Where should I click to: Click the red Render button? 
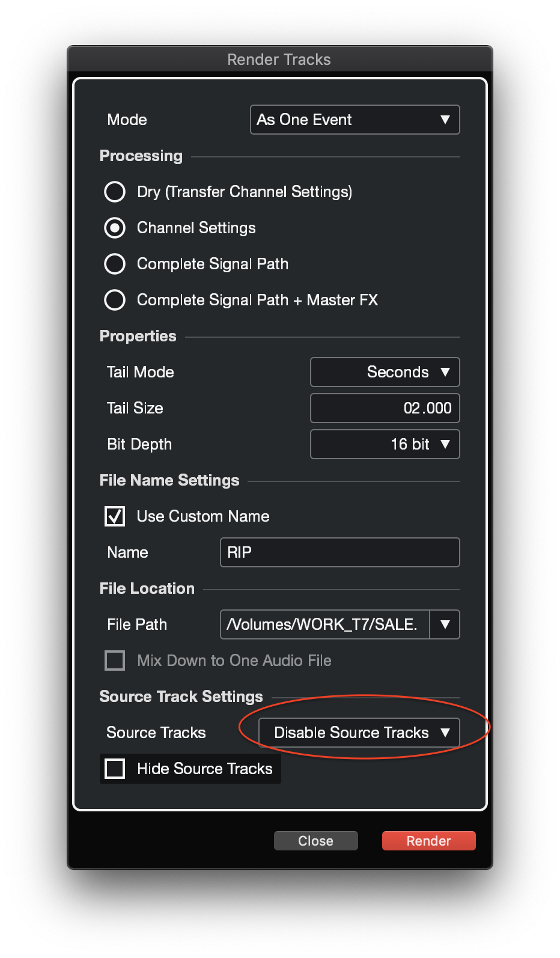[428, 841]
